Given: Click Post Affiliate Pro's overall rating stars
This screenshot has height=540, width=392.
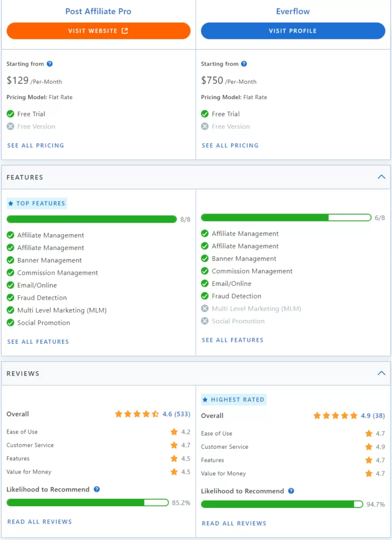Looking at the screenshot, I should [x=137, y=414].
